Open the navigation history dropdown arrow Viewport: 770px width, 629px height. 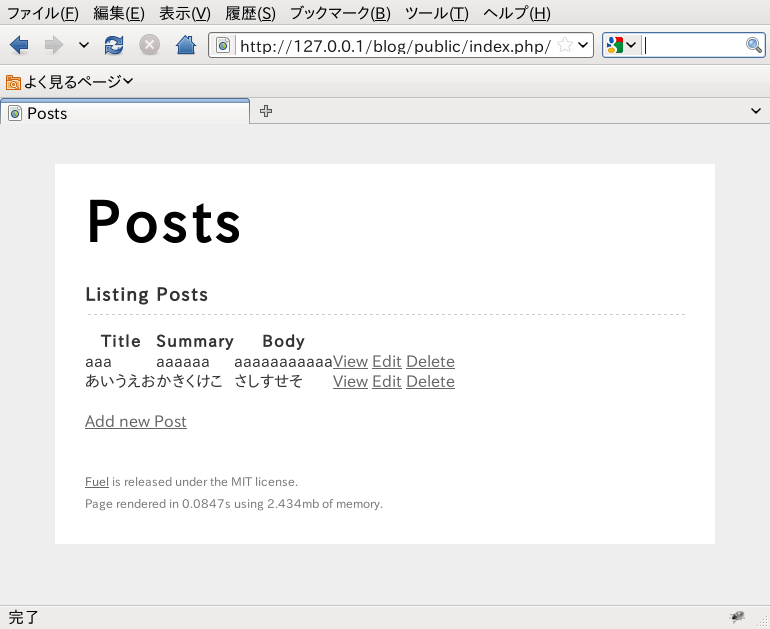[83, 45]
